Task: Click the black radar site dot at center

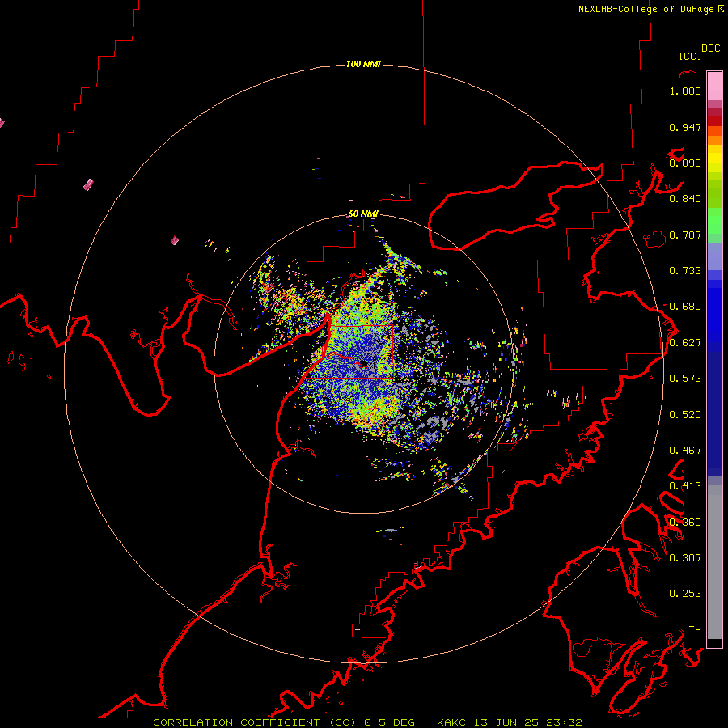Action: [364, 363]
